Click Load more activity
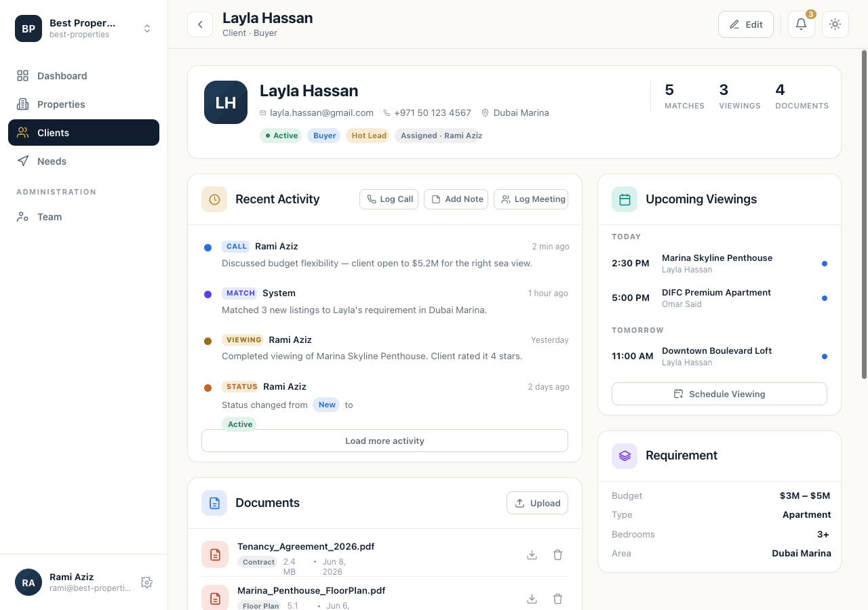 384,441
